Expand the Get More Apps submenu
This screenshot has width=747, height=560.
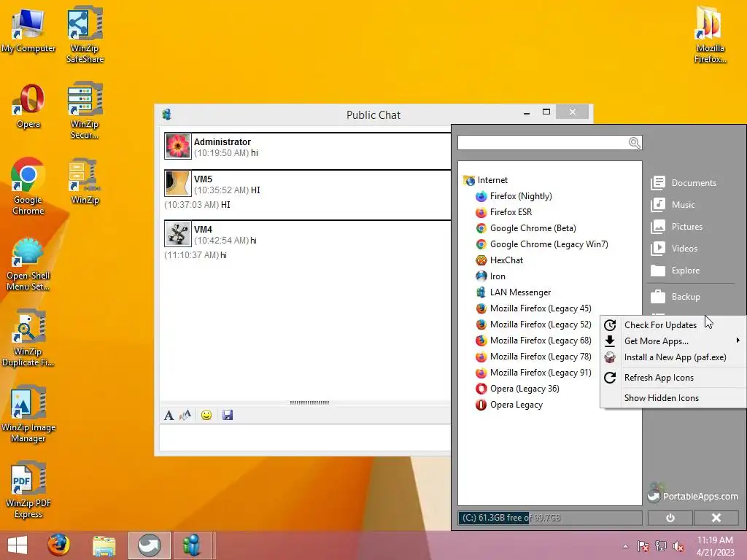pos(673,341)
